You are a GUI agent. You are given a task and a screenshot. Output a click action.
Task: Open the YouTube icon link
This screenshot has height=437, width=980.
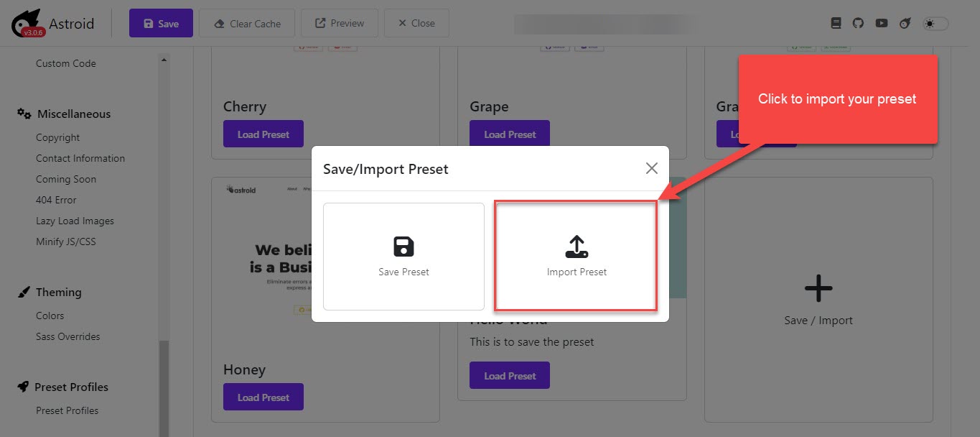pos(882,23)
